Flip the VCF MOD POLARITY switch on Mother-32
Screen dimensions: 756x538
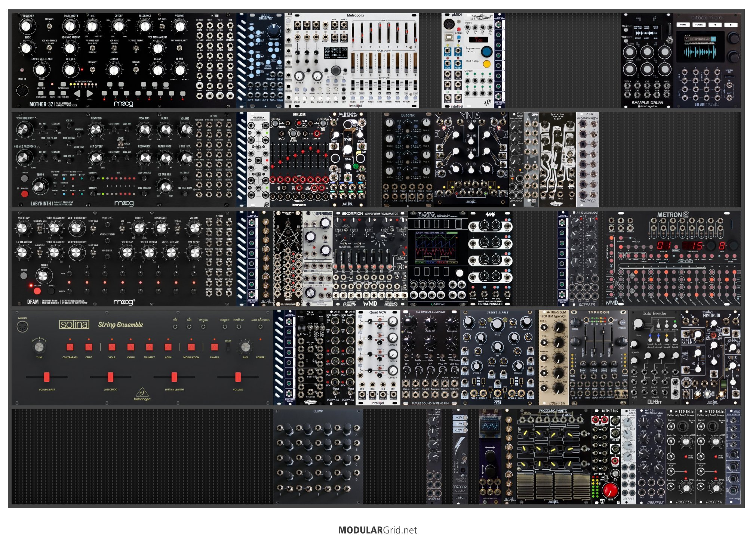click(x=179, y=47)
